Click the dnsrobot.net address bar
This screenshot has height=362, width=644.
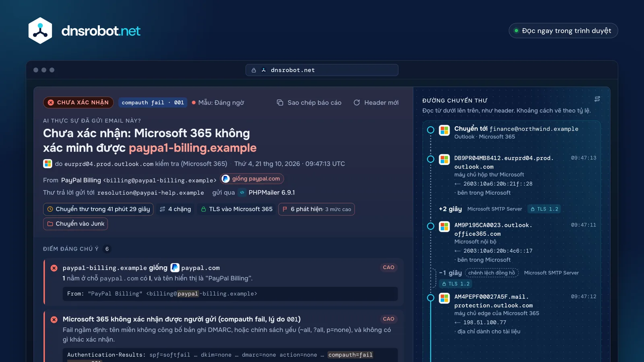[322, 70]
